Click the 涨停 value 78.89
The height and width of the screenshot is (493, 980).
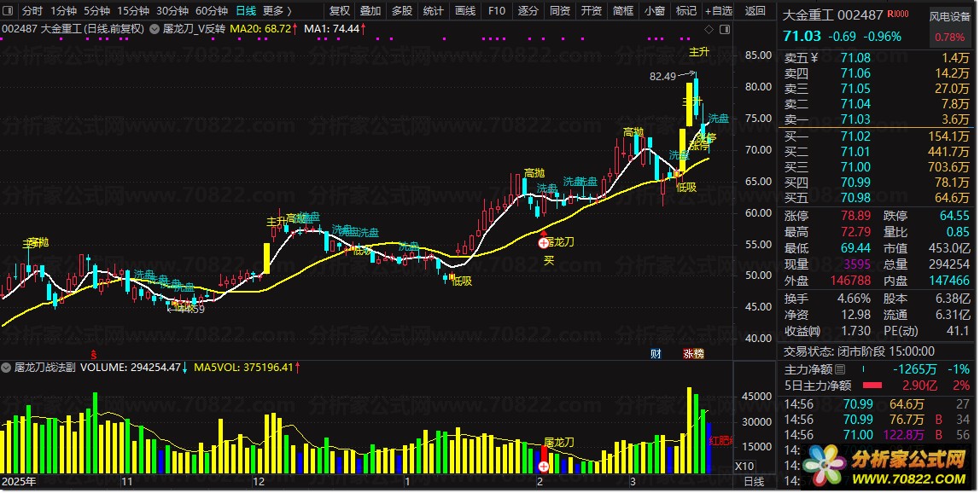[855, 216]
